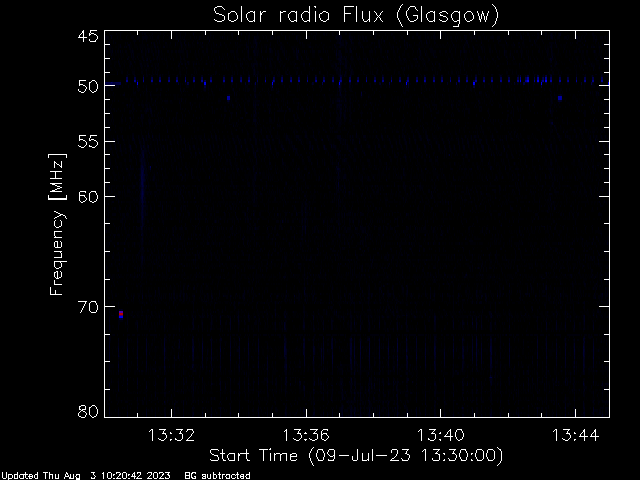This screenshot has width=640, height=480.
Task: Click the Updated Thu Aug 3 timestamp text
Action: pos(86,476)
